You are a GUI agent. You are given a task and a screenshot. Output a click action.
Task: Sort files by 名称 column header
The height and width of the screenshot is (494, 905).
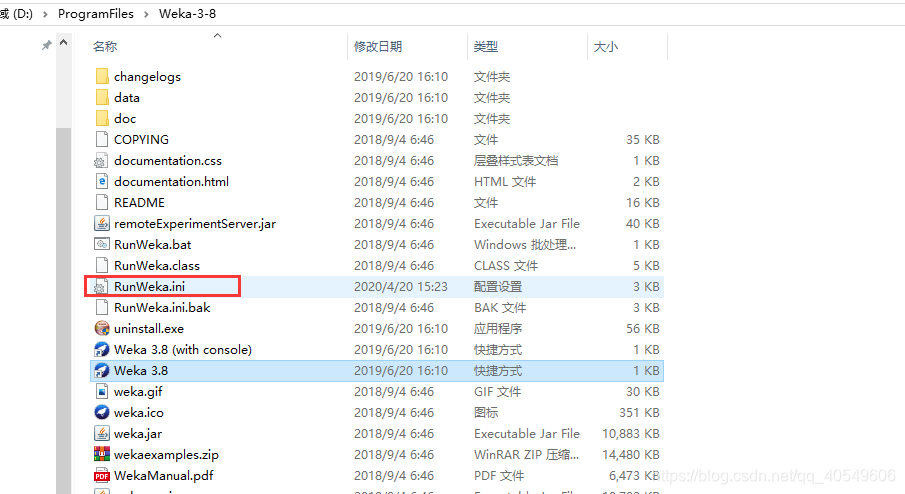pyautogui.click(x=105, y=47)
